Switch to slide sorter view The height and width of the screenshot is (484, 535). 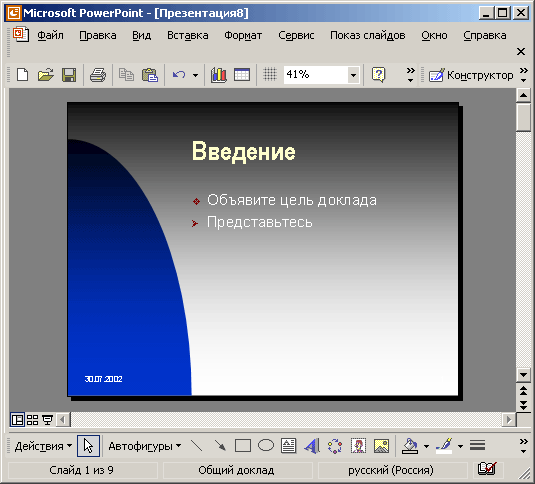(32, 420)
